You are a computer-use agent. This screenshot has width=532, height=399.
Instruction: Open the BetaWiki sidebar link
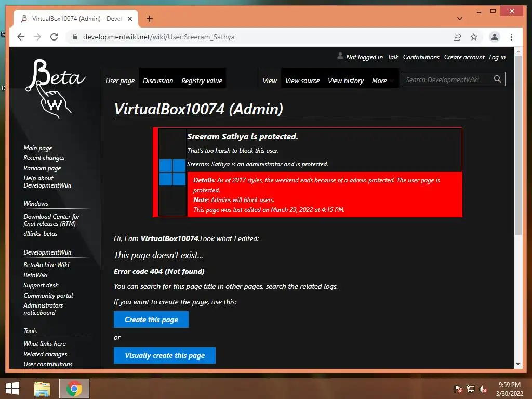[x=36, y=275]
